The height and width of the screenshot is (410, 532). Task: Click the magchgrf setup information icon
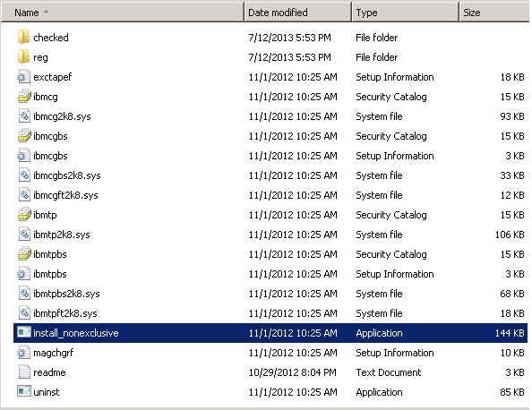(x=23, y=352)
